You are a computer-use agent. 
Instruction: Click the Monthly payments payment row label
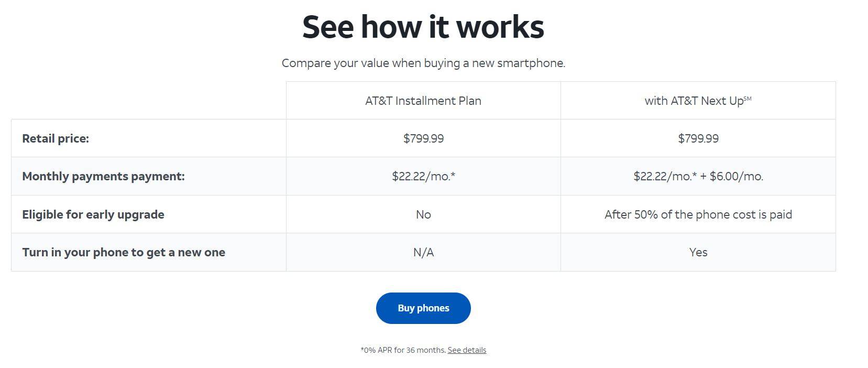pos(103,176)
